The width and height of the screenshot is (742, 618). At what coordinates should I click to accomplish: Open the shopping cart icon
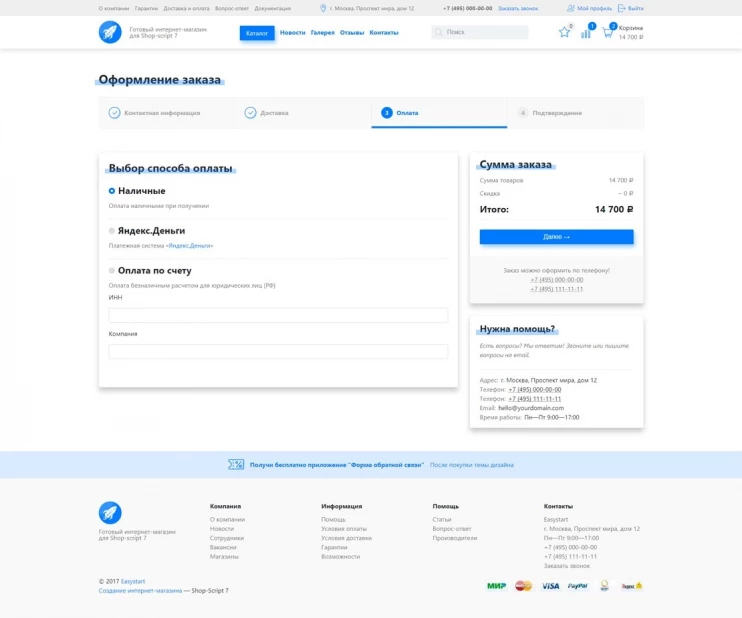[x=607, y=32]
